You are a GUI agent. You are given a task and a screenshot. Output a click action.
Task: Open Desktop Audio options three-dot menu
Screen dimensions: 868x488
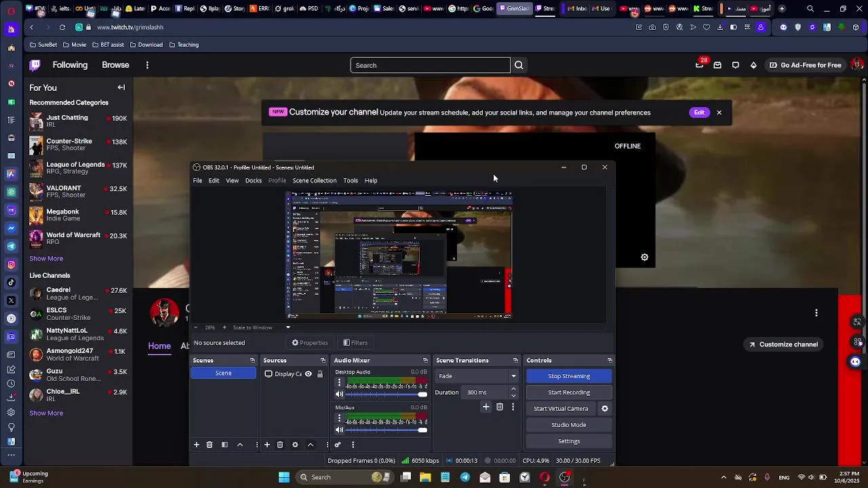[339, 383]
